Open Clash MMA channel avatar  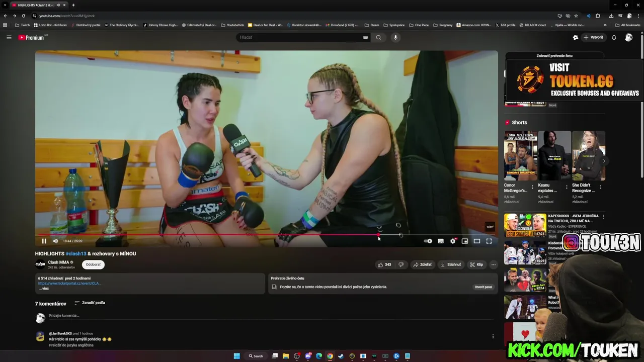click(40, 264)
